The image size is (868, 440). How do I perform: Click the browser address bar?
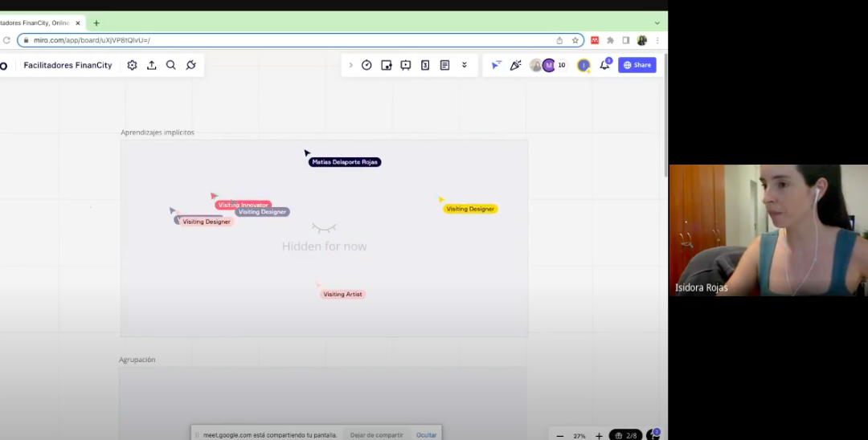301,40
